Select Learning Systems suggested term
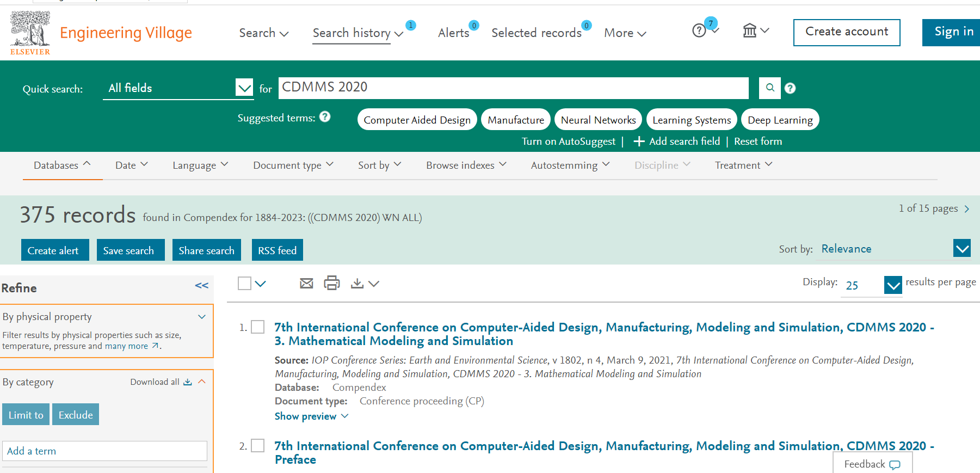Viewport: 980px width, 473px height. pos(692,120)
